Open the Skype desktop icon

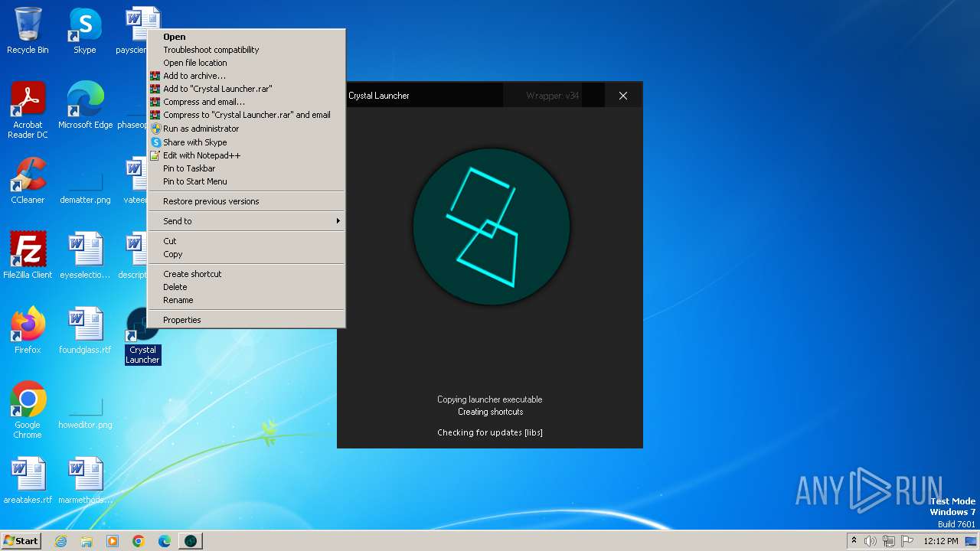tap(85, 31)
